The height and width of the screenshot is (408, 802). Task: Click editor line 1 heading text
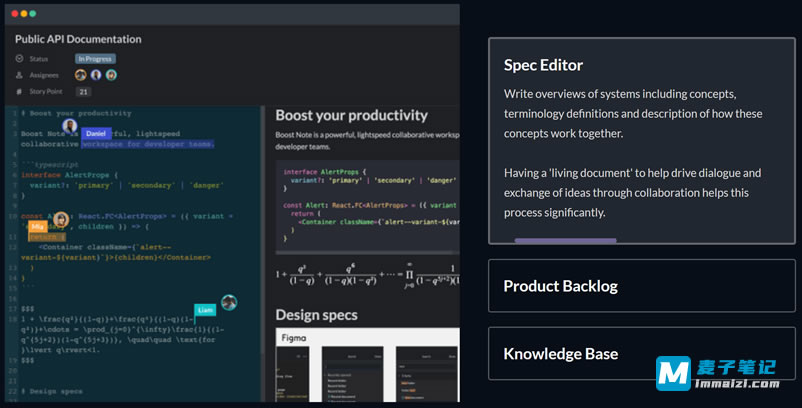[76, 114]
